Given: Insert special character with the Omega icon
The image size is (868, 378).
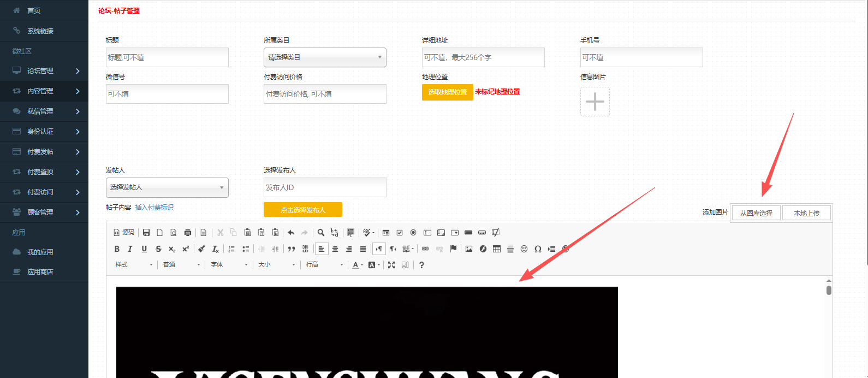Looking at the screenshot, I should click(x=538, y=249).
